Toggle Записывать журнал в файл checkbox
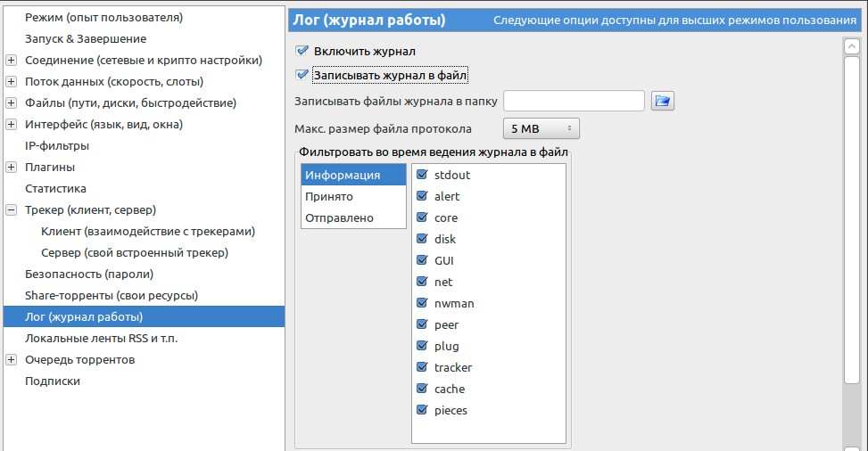Image resolution: width=868 pixels, height=451 pixels. click(x=302, y=75)
